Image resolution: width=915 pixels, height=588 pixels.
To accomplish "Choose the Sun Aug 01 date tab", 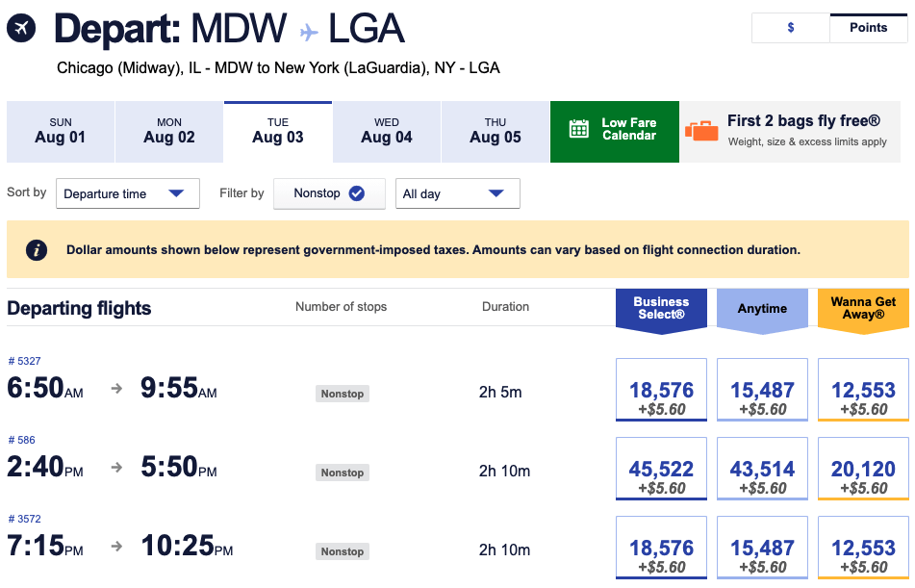I will [x=61, y=131].
